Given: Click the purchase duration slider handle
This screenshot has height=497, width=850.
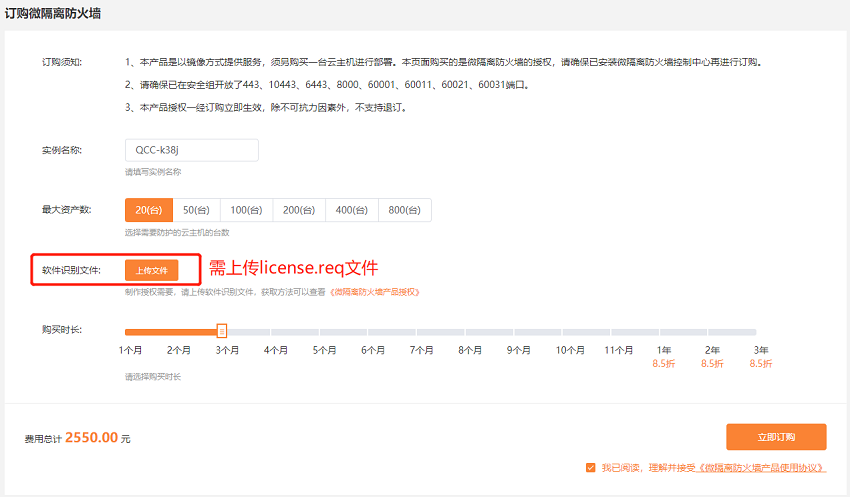Looking at the screenshot, I should (x=222, y=331).
